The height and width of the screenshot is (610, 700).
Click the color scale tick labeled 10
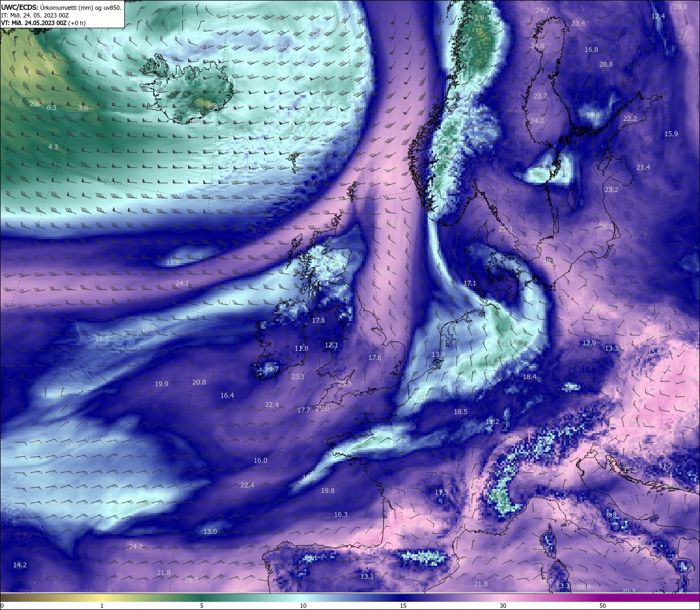click(302, 606)
